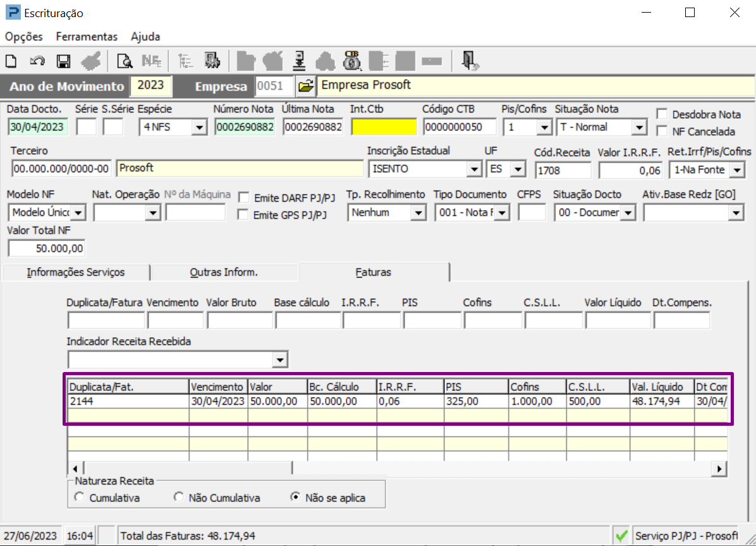
Task: Click the undo arrow toolbar icon
Action: coord(37,61)
